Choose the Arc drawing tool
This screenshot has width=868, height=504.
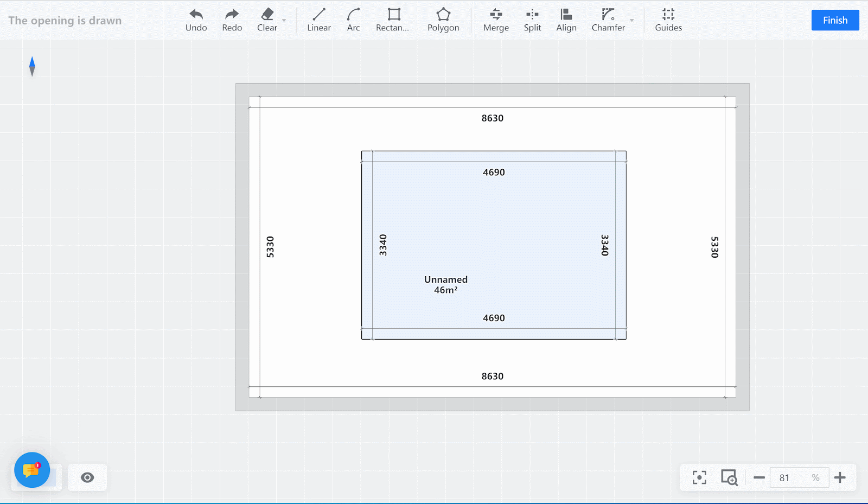(353, 15)
